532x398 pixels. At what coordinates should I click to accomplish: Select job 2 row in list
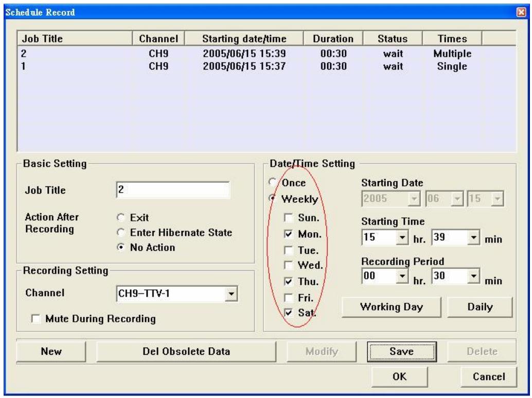click(267, 54)
